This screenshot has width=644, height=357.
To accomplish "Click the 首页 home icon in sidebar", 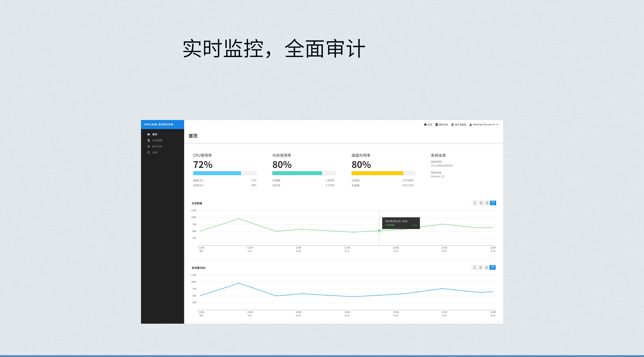I will tap(148, 135).
